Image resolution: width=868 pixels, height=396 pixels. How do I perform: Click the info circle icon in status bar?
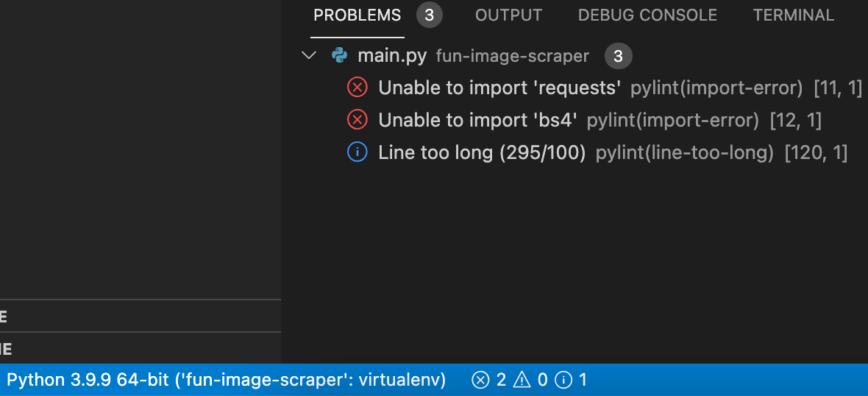pos(563,380)
